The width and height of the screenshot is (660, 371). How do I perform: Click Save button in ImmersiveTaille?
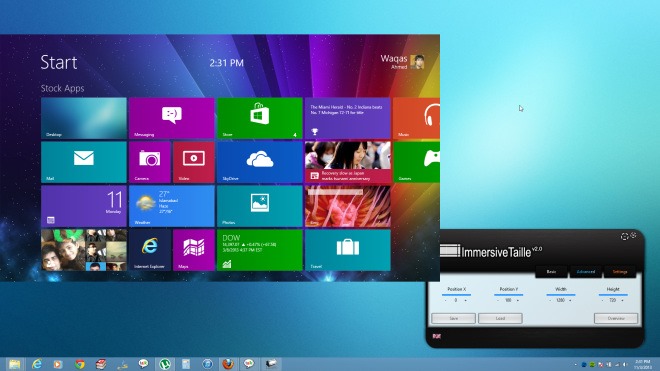(453, 318)
